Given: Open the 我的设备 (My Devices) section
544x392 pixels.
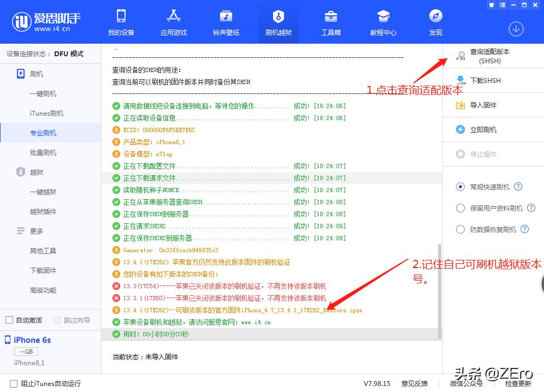Looking at the screenshot, I should (x=121, y=22).
